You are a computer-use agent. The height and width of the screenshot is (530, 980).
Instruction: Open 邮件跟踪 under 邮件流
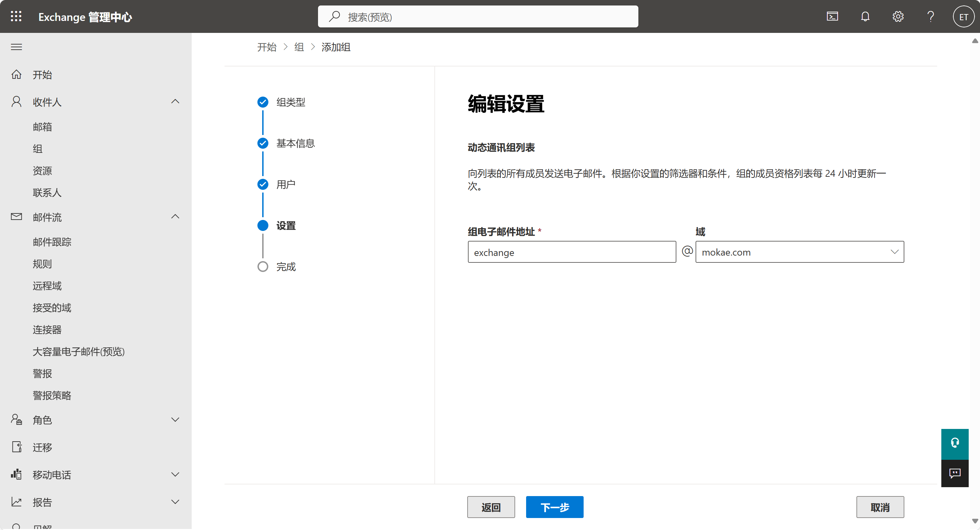tap(52, 242)
